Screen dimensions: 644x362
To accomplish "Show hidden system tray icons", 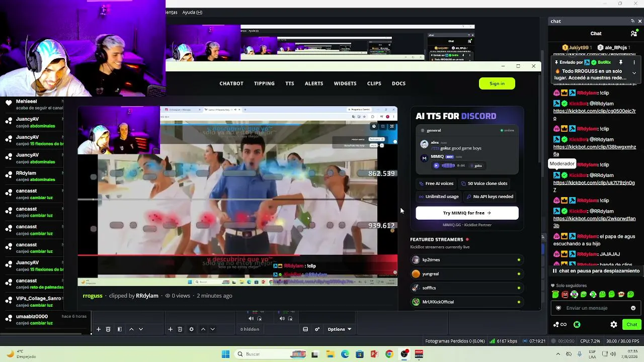I will pyautogui.click(x=557, y=354).
